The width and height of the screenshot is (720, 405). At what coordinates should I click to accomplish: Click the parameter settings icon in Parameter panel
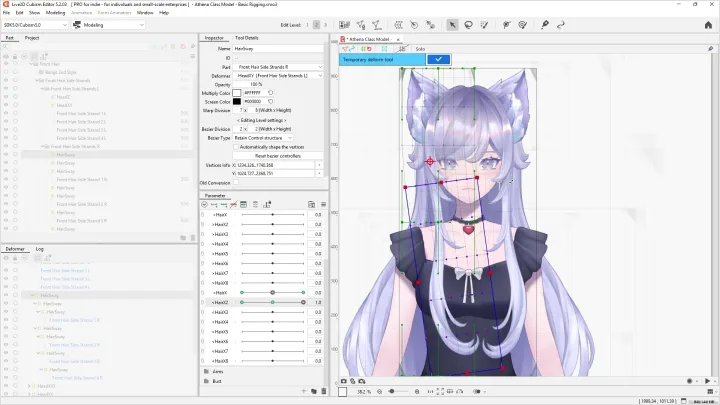tap(311, 204)
